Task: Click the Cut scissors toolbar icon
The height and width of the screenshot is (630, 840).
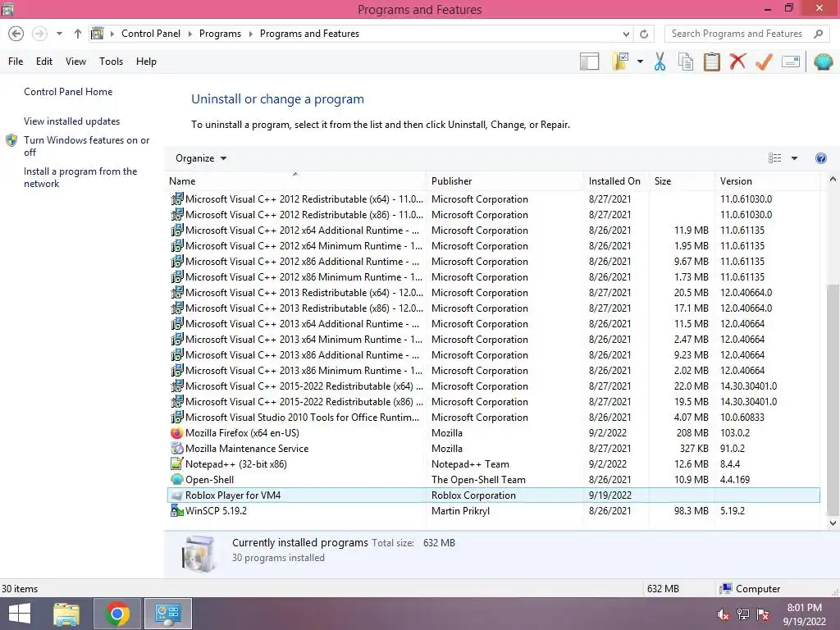Action: coord(660,62)
